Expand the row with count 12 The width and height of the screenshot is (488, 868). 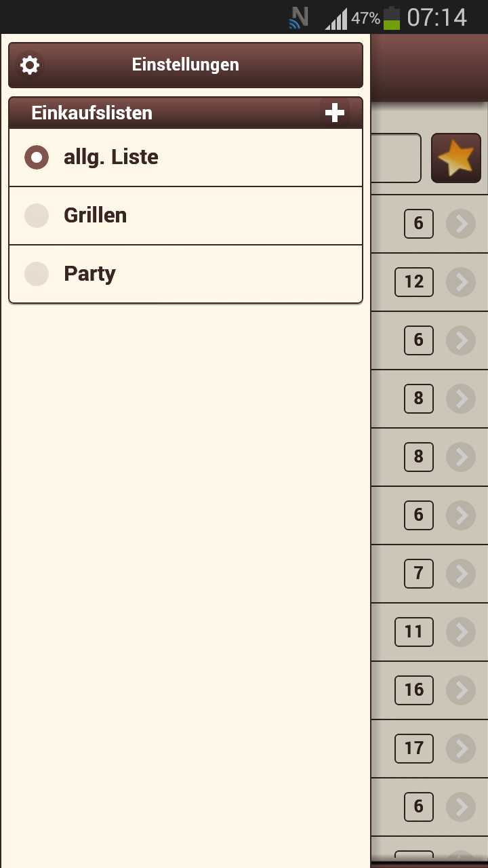tap(461, 282)
